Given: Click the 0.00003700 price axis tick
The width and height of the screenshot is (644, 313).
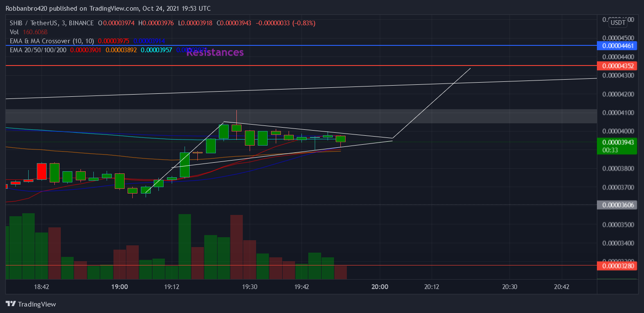Looking at the screenshot, I should point(618,187).
